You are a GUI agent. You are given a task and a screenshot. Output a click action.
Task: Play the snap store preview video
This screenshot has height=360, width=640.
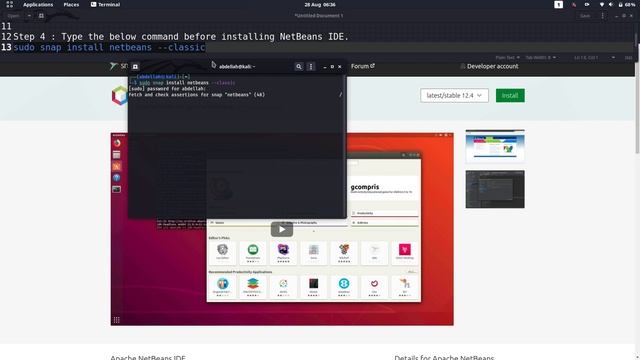tap(282, 229)
